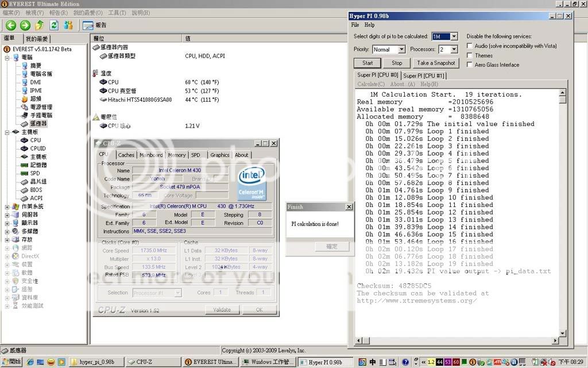588x368 pixels.
Task: Expand the 伺服器 tree node
Action: coord(7,215)
